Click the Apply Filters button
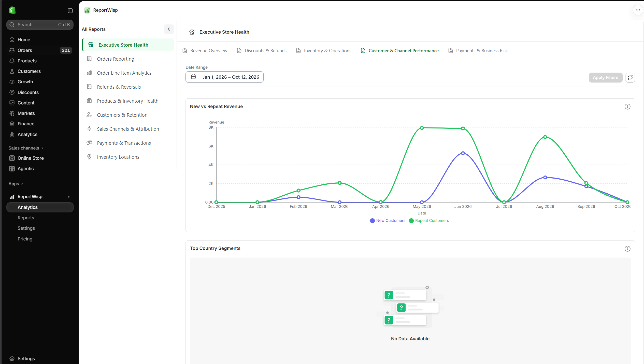This screenshot has height=364, width=644. tap(605, 77)
